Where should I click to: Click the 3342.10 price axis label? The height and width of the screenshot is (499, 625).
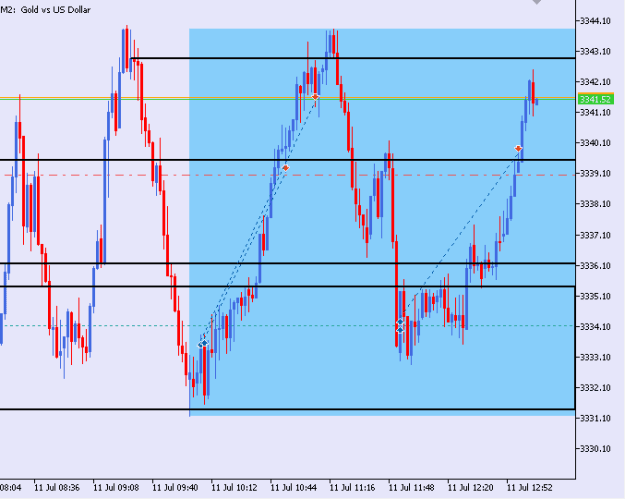pos(595,82)
